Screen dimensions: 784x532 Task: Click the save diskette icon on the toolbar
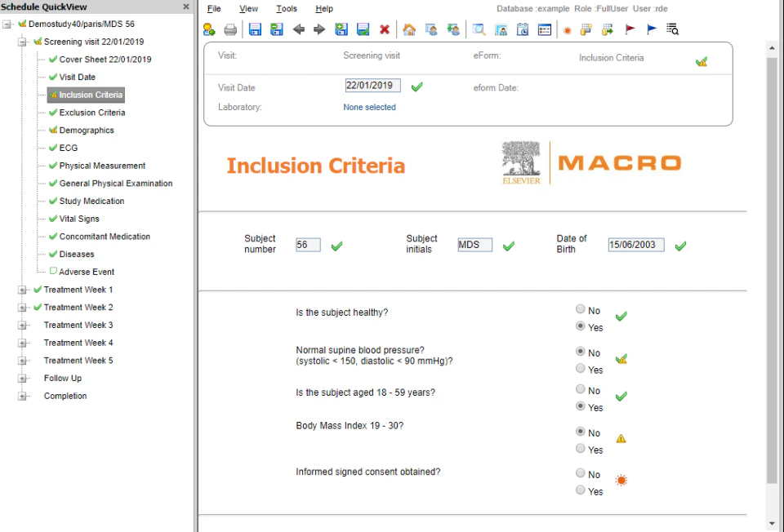[x=254, y=29]
